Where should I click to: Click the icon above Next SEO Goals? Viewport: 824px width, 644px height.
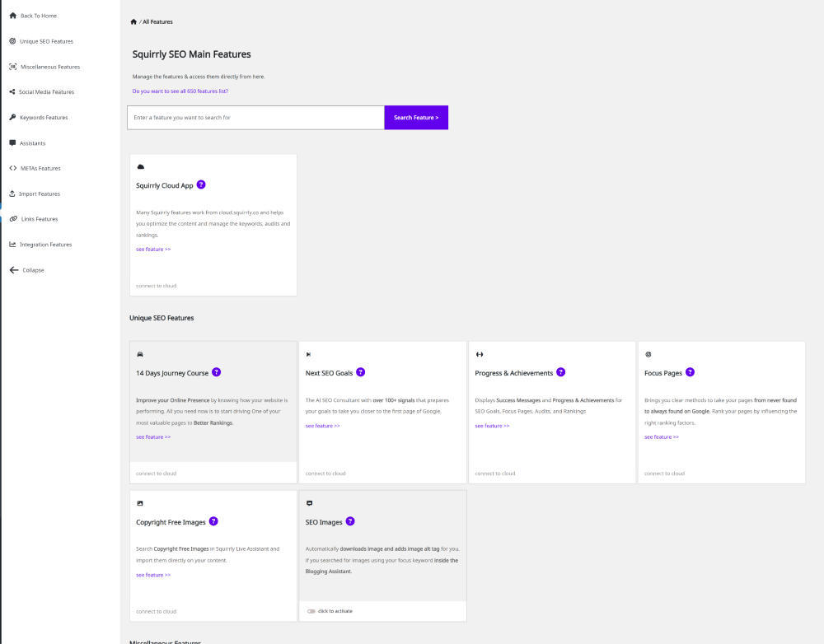(x=308, y=355)
